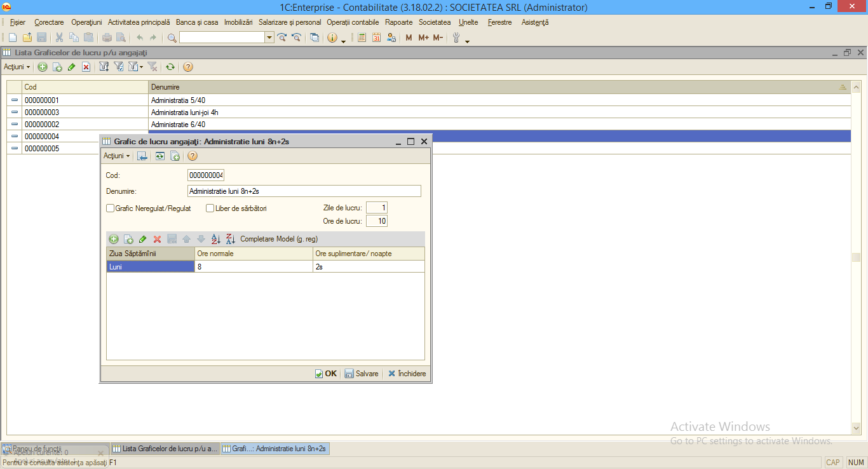
Task: Click the calendar icon in main toolbar
Action: [x=376, y=37]
